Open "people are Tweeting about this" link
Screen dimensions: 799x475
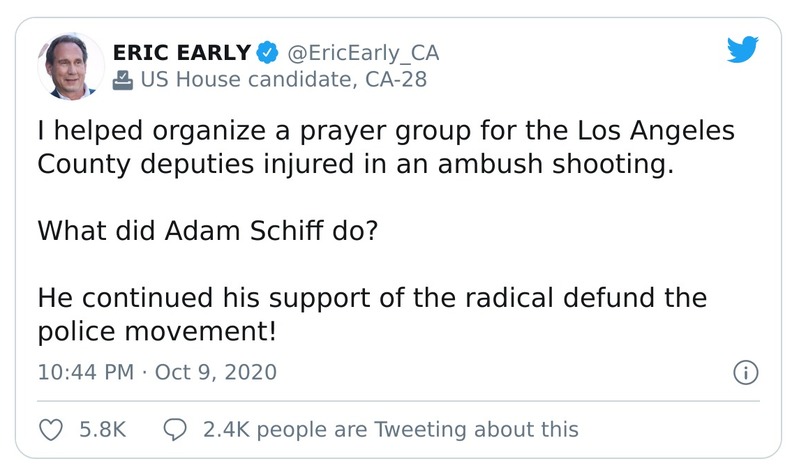390,430
